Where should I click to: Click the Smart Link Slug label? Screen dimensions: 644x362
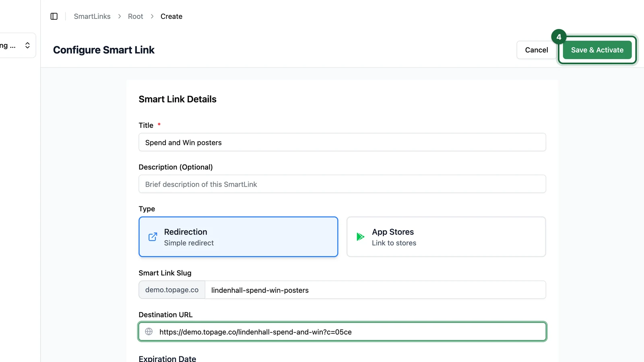pyautogui.click(x=165, y=273)
